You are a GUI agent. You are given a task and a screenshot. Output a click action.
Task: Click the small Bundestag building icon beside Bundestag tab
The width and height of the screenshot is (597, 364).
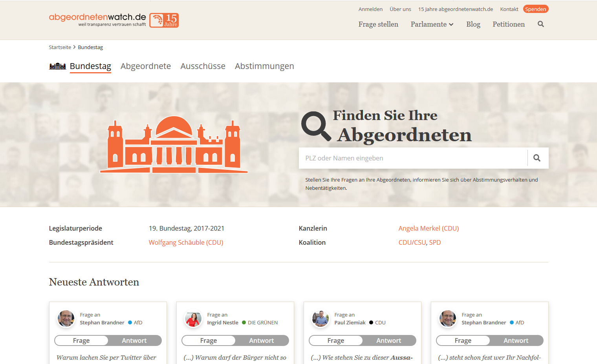click(57, 66)
